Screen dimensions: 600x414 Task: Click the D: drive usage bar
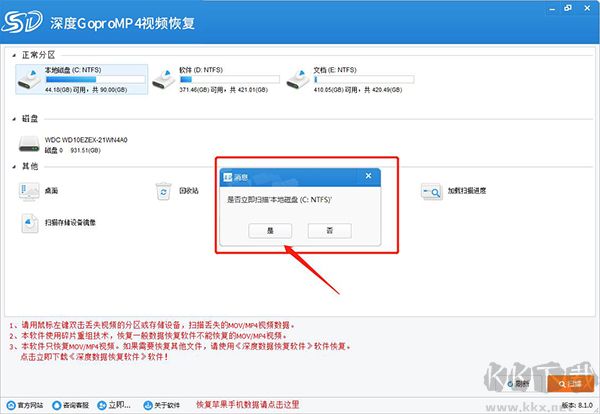230,79
